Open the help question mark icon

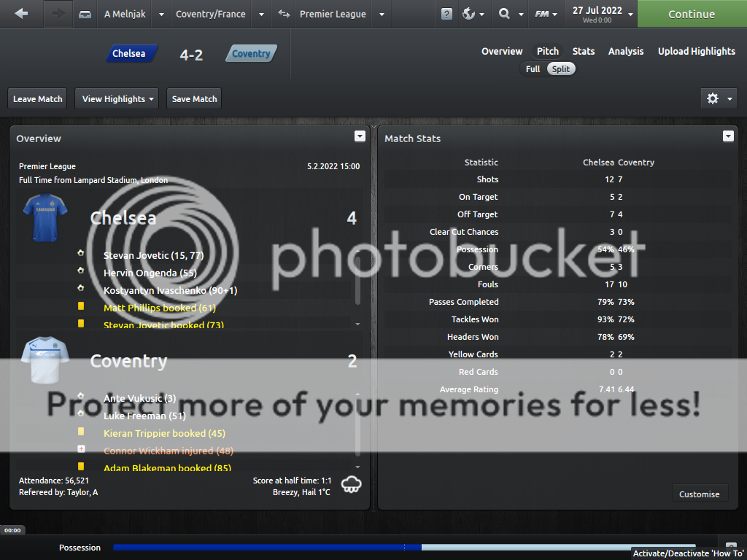click(x=446, y=14)
